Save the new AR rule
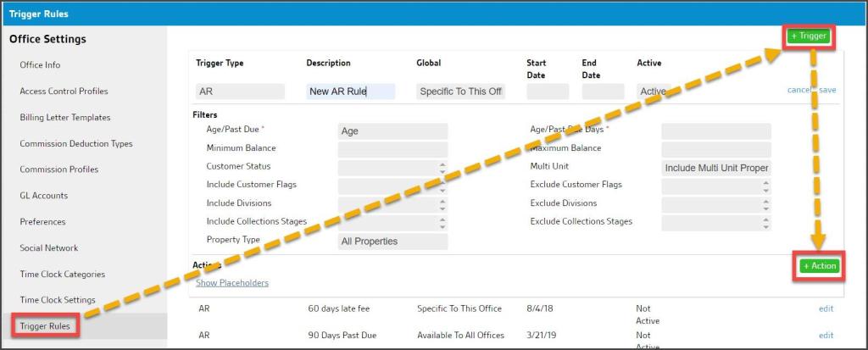The image size is (868, 350). 827,90
